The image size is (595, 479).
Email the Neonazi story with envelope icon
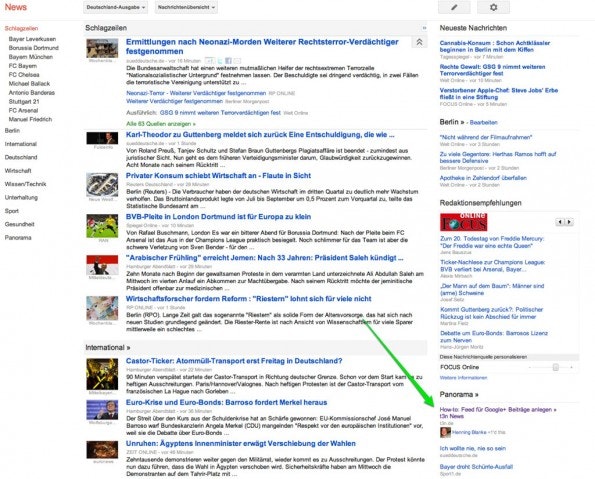tap(237, 61)
